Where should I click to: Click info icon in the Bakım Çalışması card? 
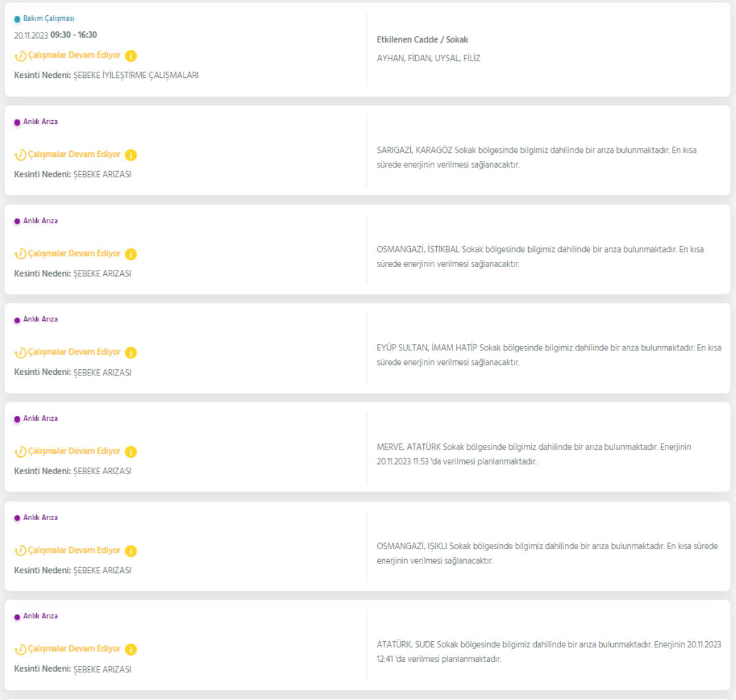[131, 56]
